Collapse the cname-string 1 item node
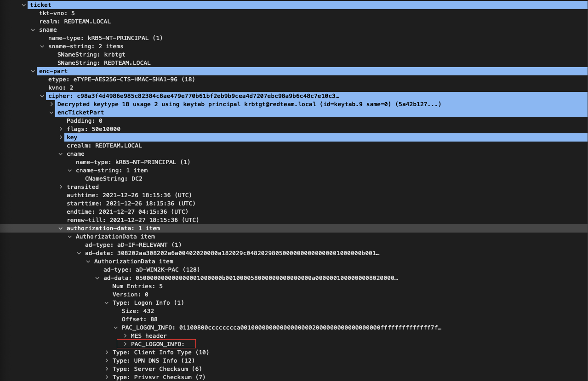This screenshot has width=588, height=381. 70,171
